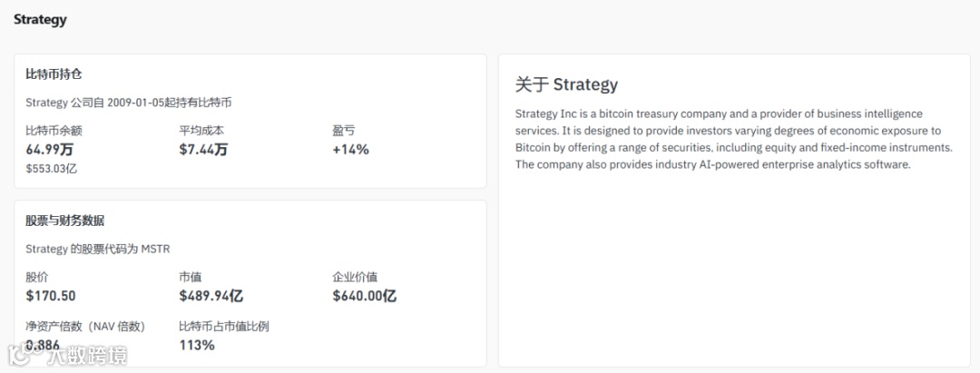Screen dimensions: 980x373
Task: Click the MSTR stock ticker text
Action: (x=155, y=249)
